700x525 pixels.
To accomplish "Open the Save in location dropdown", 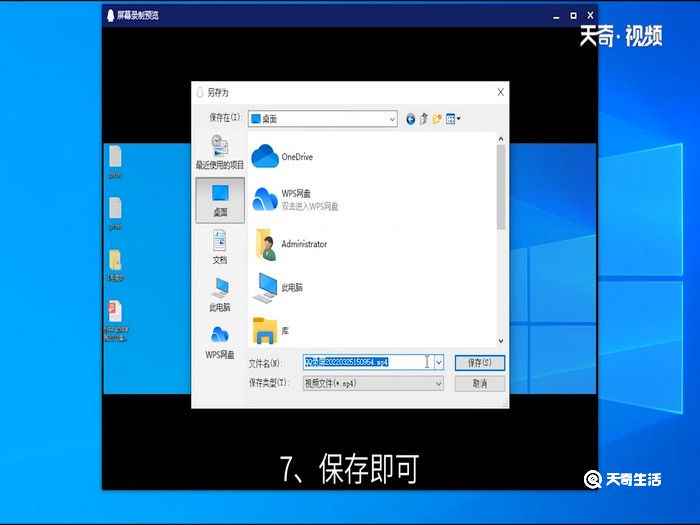I will tap(323, 119).
